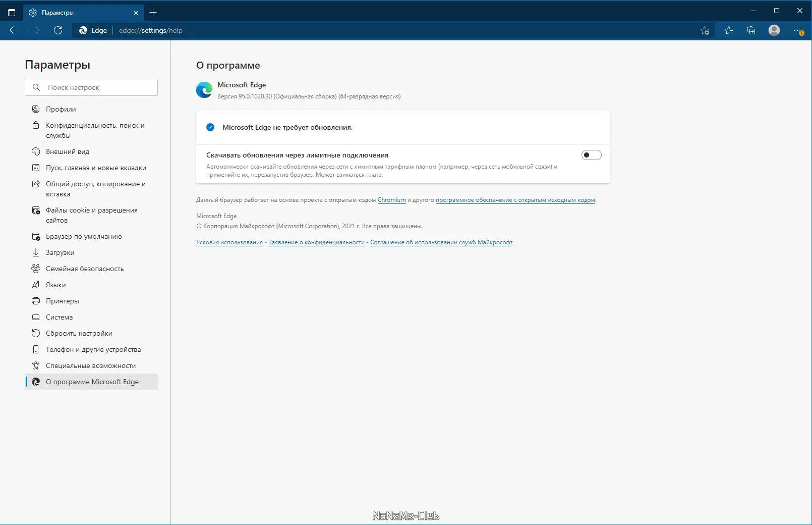
Task: Maximize the Edge window
Action: (777, 11)
